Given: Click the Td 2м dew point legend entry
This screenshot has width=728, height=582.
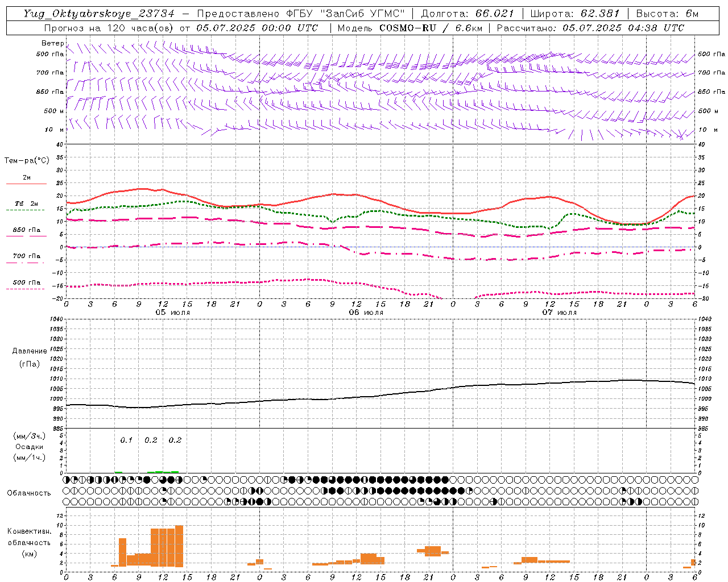Looking at the screenshot, I should pos(27,203).
